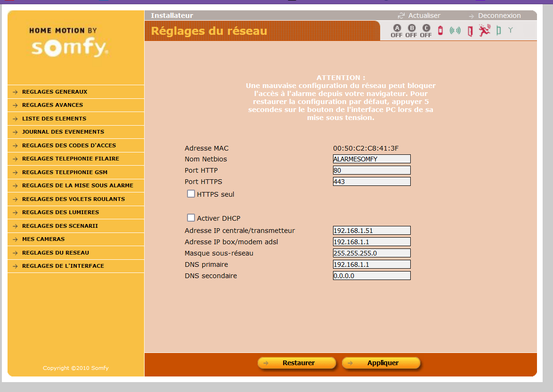This screenshot has height=392, width=553.
Task: Click the Nom Netbios input field
Action: point(371,159)
